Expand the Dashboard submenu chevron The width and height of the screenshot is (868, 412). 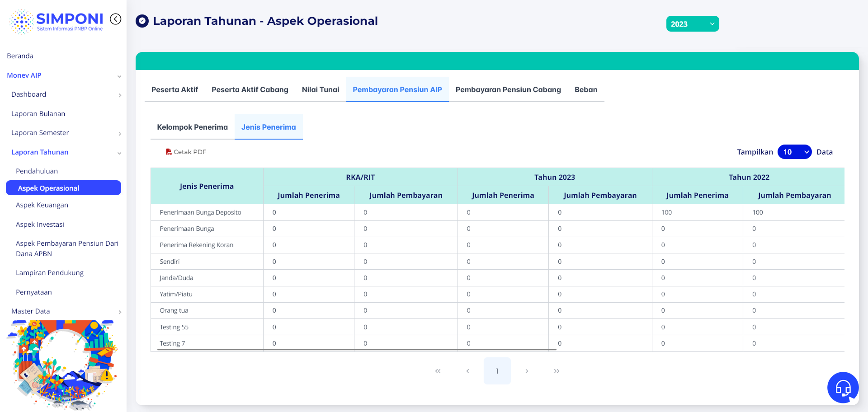[x=120, y=95]
